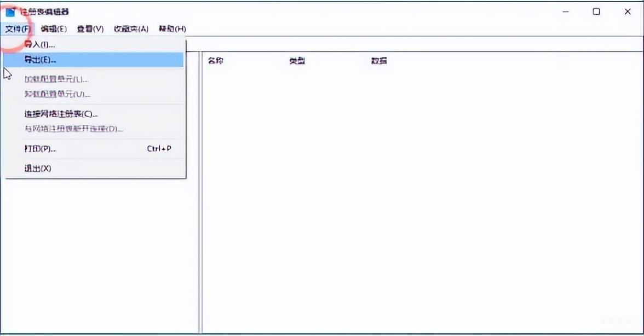The height and width of the screenshot is (336, 644).
Task: Click the Registry Editor icon in title bar
Action: (10, 11)
